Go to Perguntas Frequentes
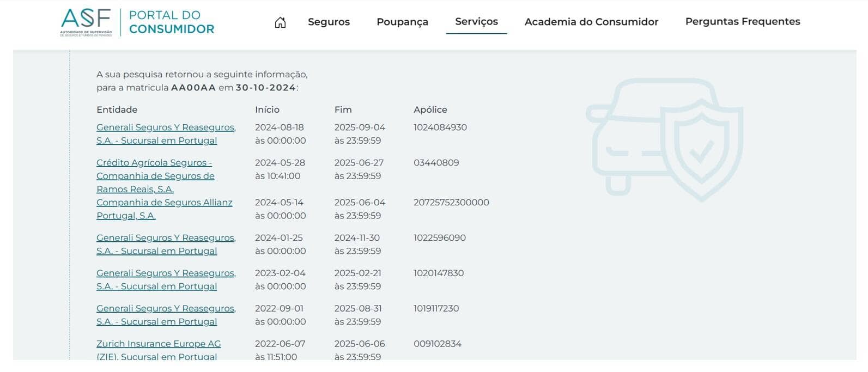The image size is (868, 372). tap(742, 21)
